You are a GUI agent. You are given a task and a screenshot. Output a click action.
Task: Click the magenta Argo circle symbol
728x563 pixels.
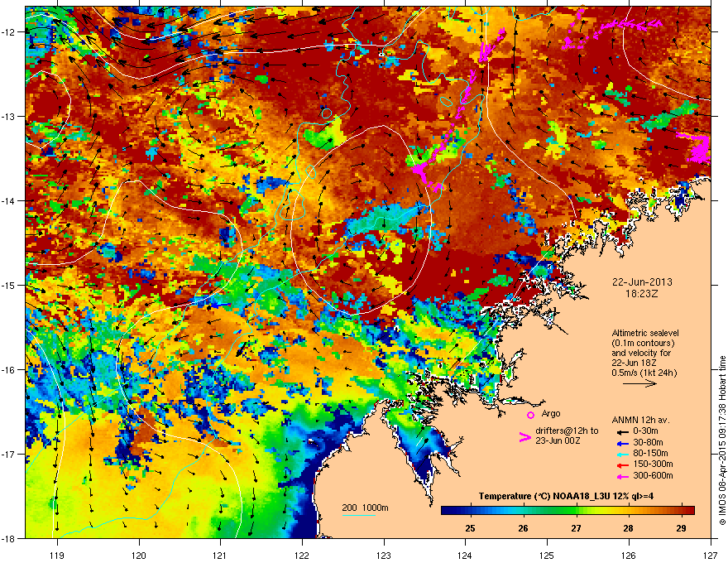[530, 415]
